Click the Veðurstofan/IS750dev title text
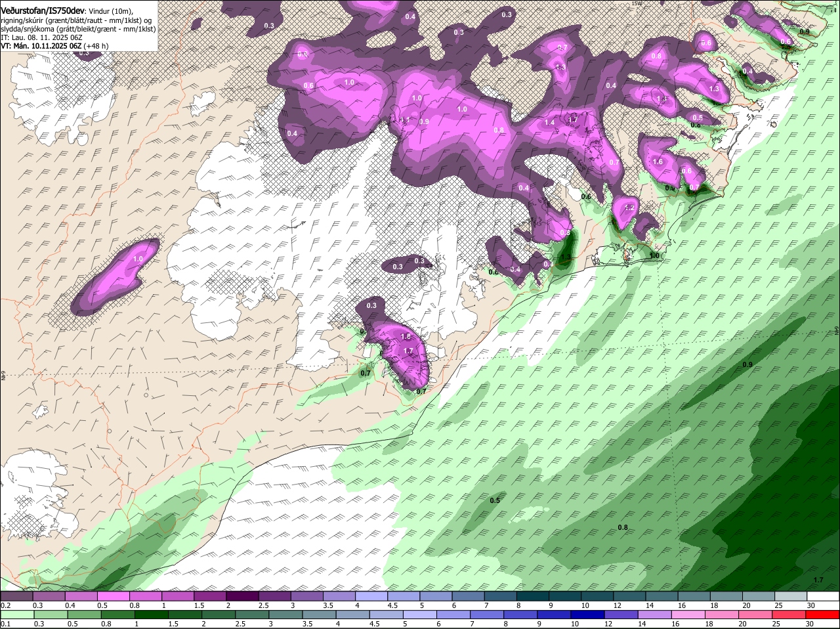Viewport: 840px width, 629px height. [x=42, y=11]
